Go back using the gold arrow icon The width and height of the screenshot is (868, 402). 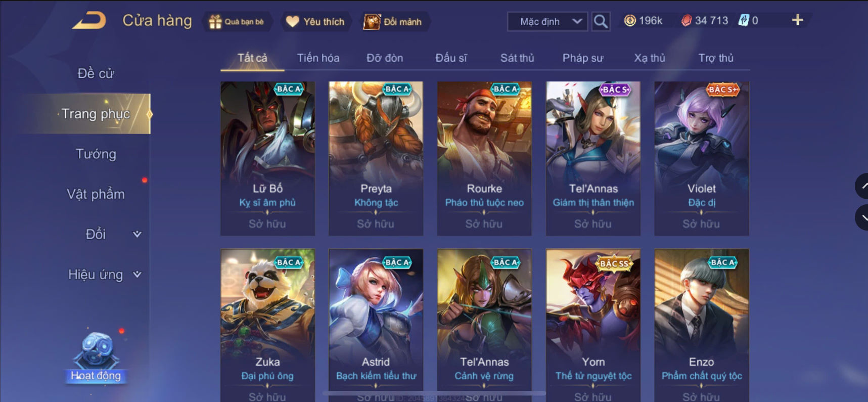tap(89, 21)
